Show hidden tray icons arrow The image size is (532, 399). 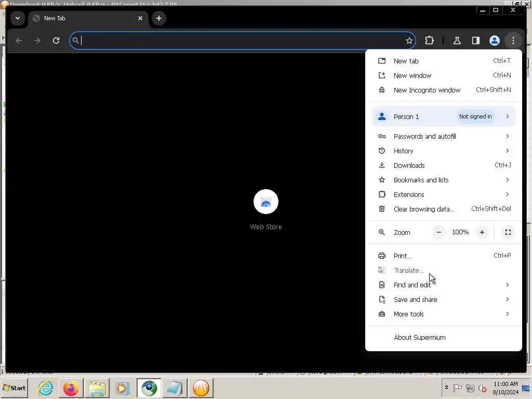tap(446, 388)
